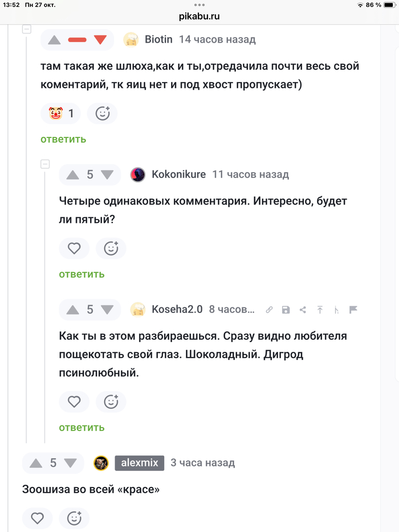Add emoji reaction to Kokonikure's comment
Image resolution: width=399 pixels, height=532 pixels.
111,248
